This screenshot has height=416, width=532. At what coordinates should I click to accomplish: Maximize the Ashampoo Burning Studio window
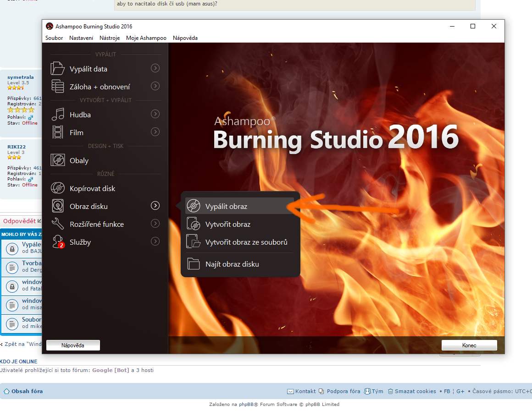coord(473,26)
